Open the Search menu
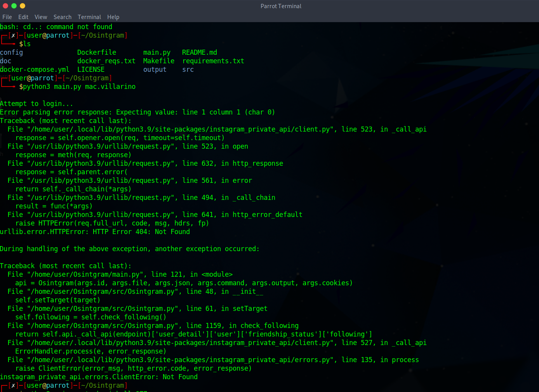Image resolution: width=539 pixels, height=392 pixels. (62, 17)
